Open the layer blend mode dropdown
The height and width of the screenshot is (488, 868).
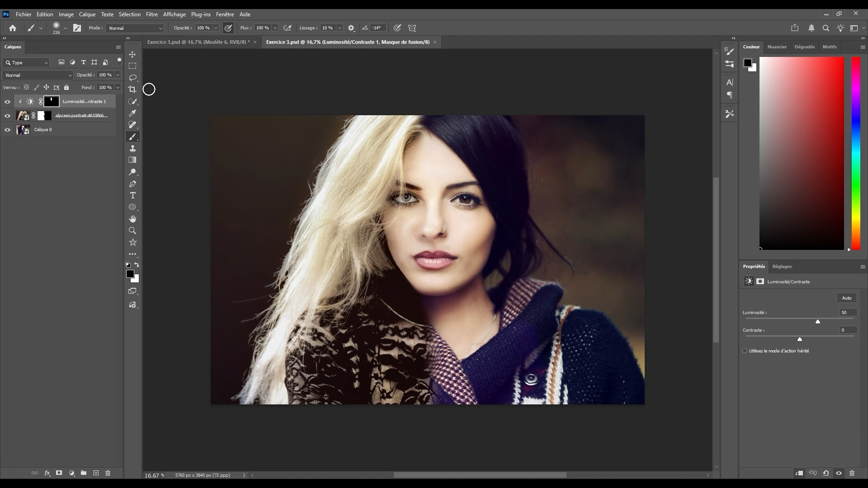(x=38, y=75)
